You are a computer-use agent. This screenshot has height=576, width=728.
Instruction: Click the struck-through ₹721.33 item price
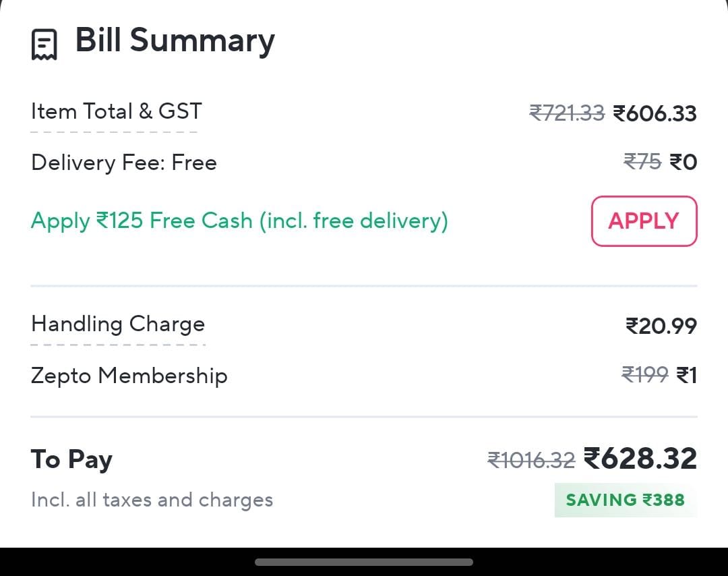567,113
